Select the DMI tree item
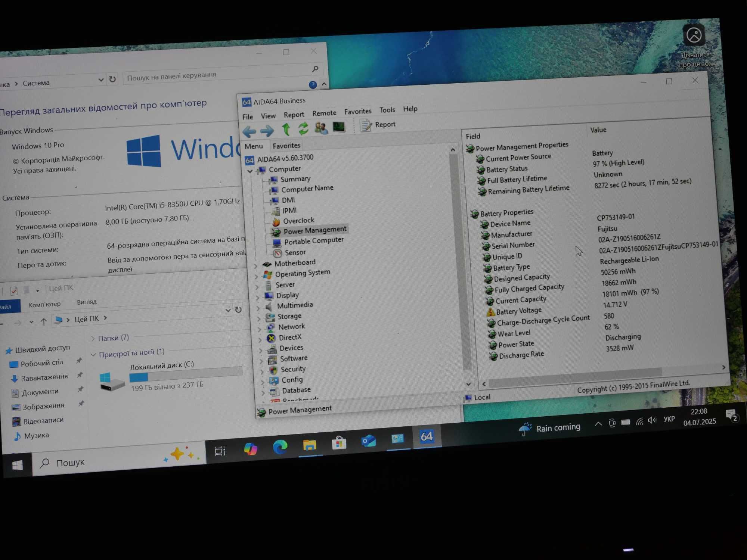 (x=288, y=200)
